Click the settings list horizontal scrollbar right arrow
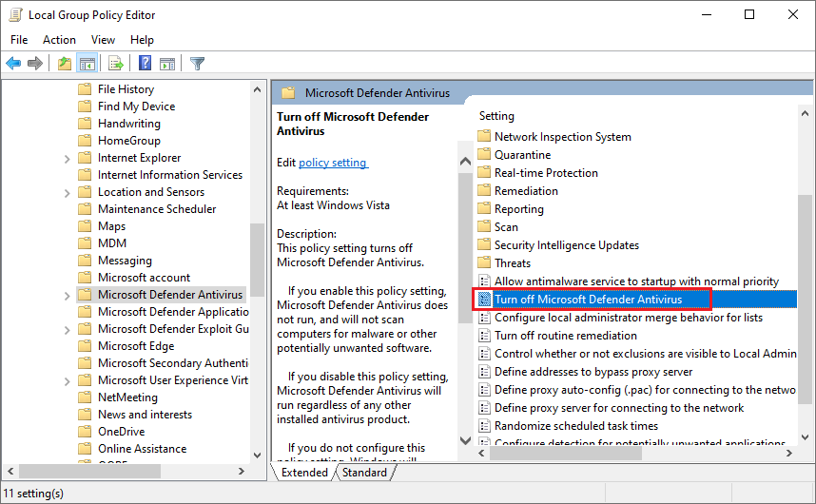The width and height of the screenshot is (816, 504). click(789, 453)
